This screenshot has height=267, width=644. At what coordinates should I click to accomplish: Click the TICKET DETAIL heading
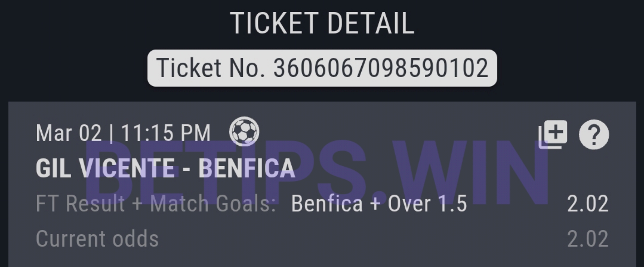(x=322, y=23)
